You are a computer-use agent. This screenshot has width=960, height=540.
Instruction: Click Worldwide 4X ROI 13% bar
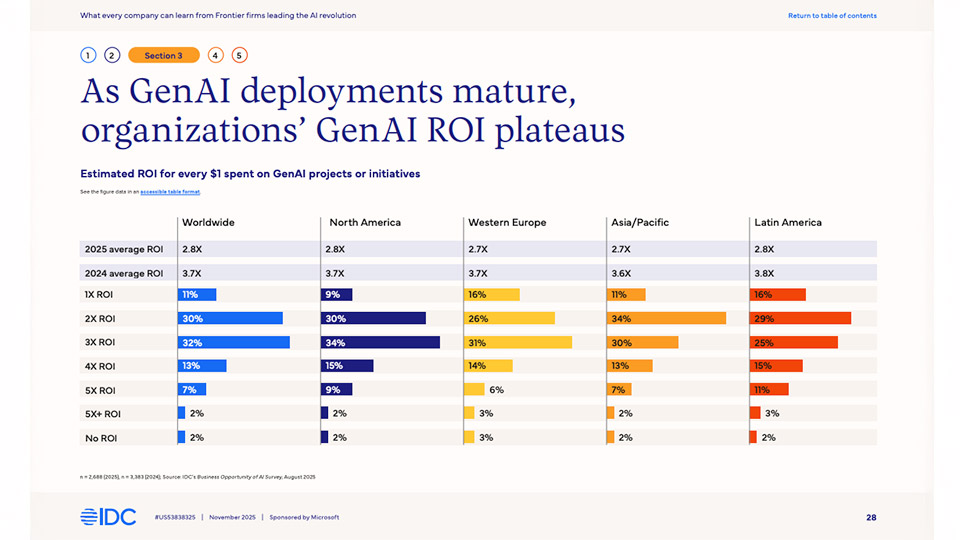click(x=202, y=366)
